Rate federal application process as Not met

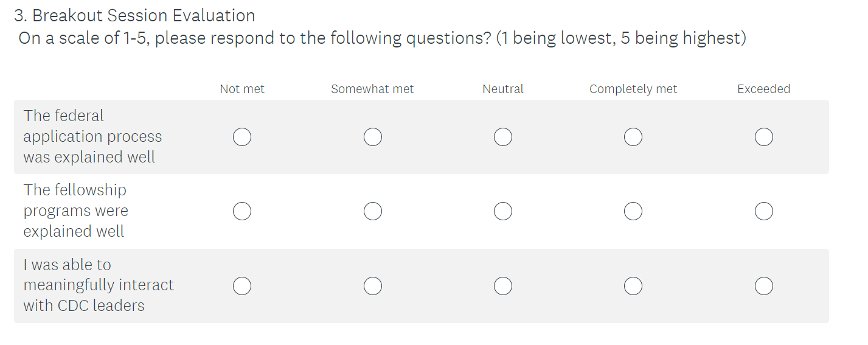pyautogui.click(x=242, y=137)
